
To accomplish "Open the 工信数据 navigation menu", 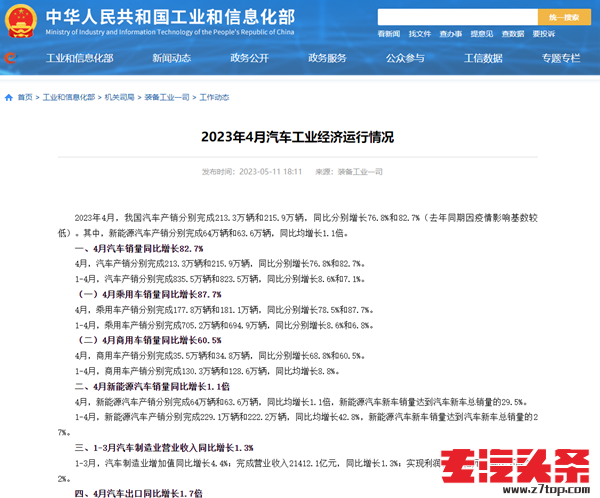I will tap(483, 58).
